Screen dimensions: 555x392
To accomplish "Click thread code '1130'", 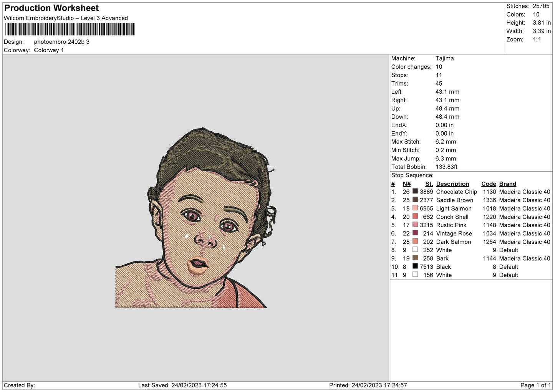I will (x=489, y=192).
